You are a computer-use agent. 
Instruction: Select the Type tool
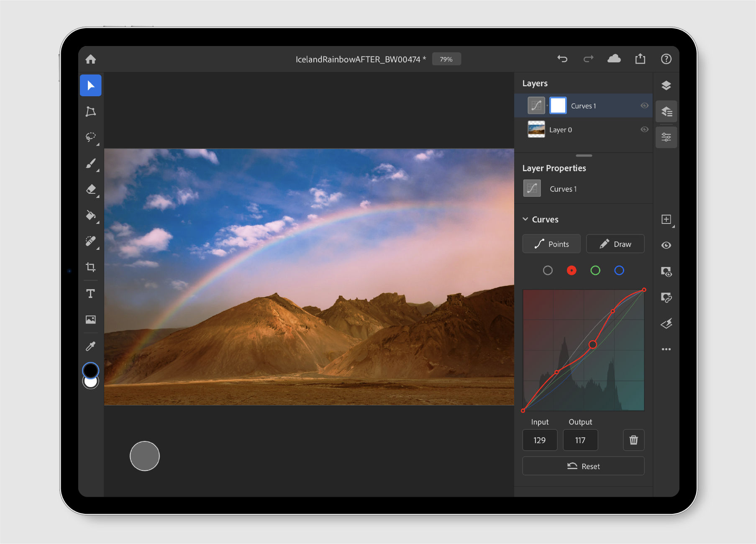pos(90,293)
